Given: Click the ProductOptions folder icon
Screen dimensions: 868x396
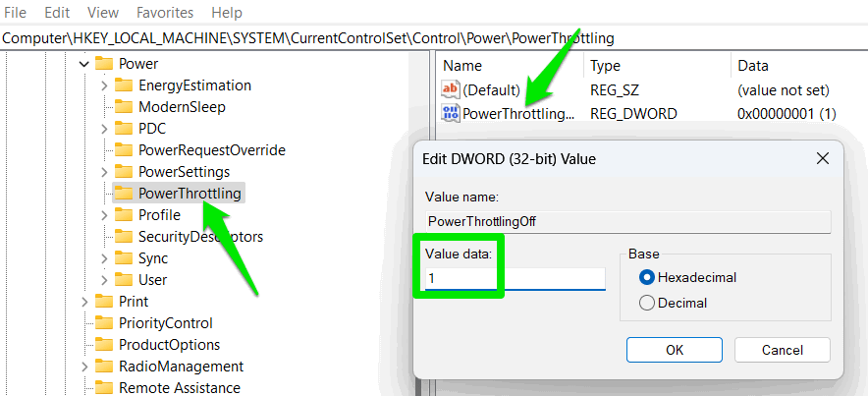Looking at the screenshot, I should tap(104, 345).
